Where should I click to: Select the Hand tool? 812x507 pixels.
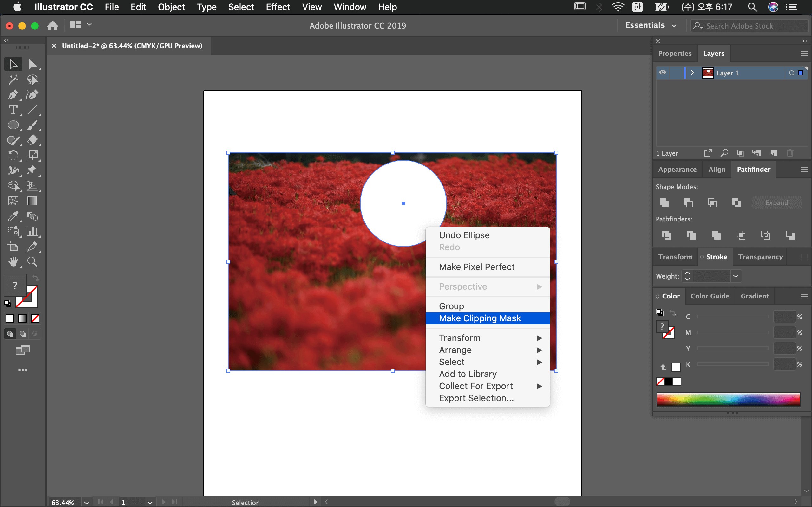pos(13,261)
